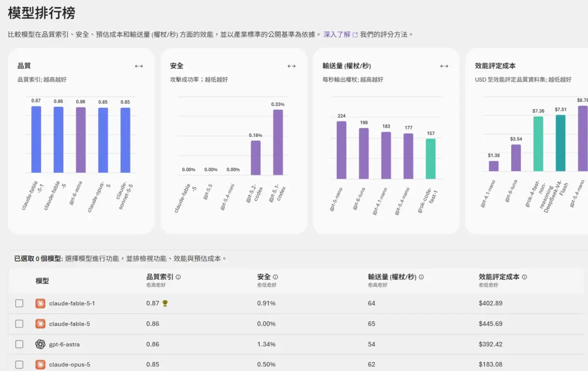Click the throughput value 54 for gpt-6-astra
The image size is (588, 371).
click(371, 345)
